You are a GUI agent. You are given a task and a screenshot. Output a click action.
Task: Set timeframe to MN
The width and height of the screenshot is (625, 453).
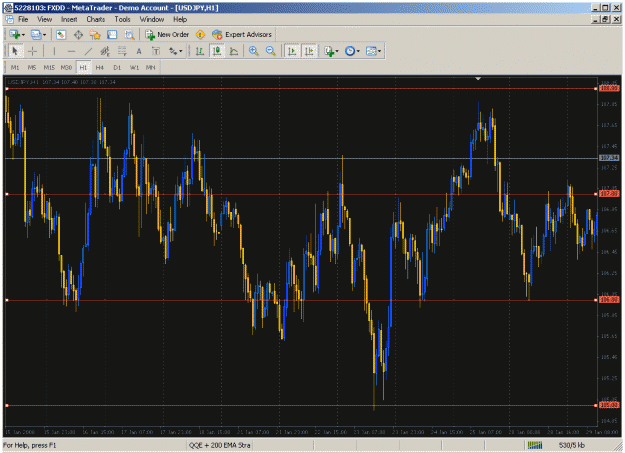tap(150, 67)
